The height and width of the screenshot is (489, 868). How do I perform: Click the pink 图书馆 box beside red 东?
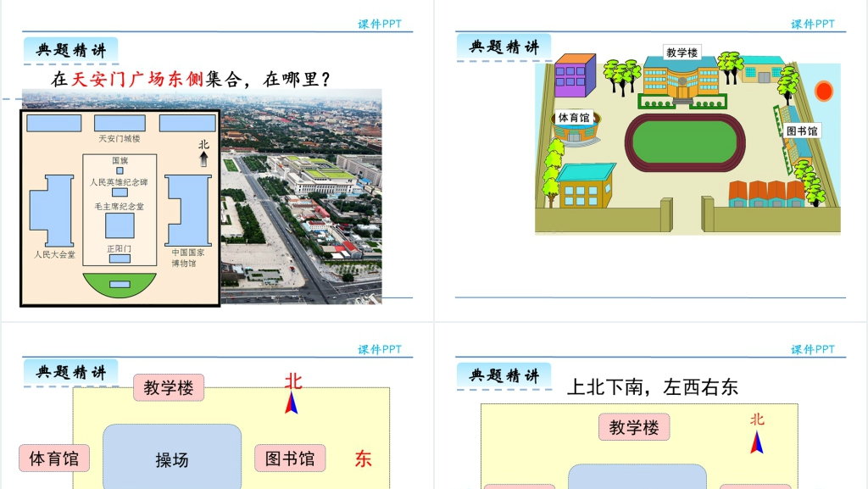tap(290, 458)
